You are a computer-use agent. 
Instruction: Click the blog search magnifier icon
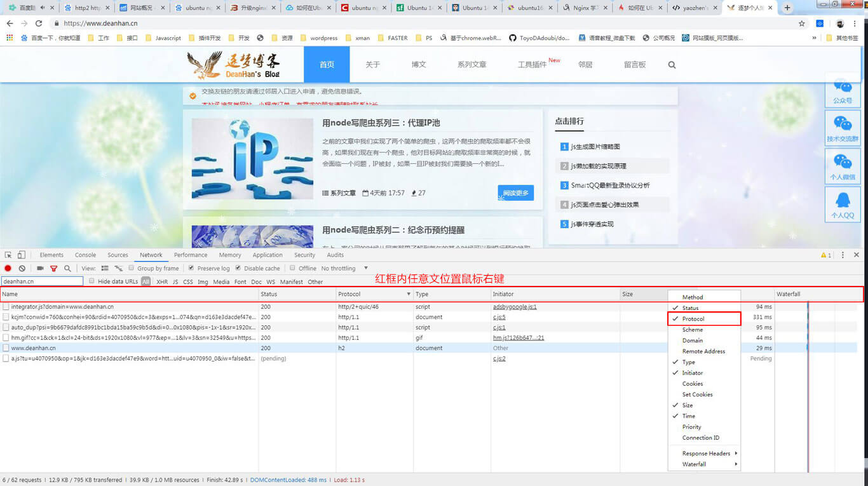672,65
